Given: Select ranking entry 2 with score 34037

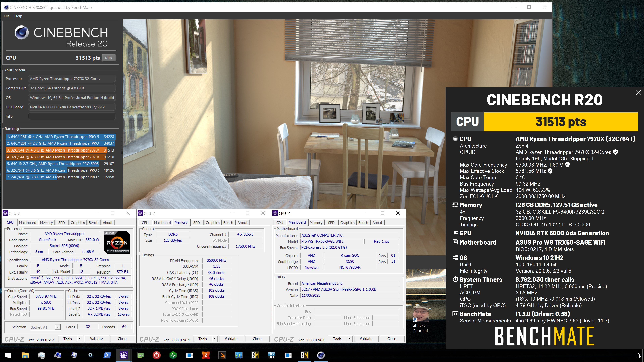Looking at the screenshot, I should [60, 143].
